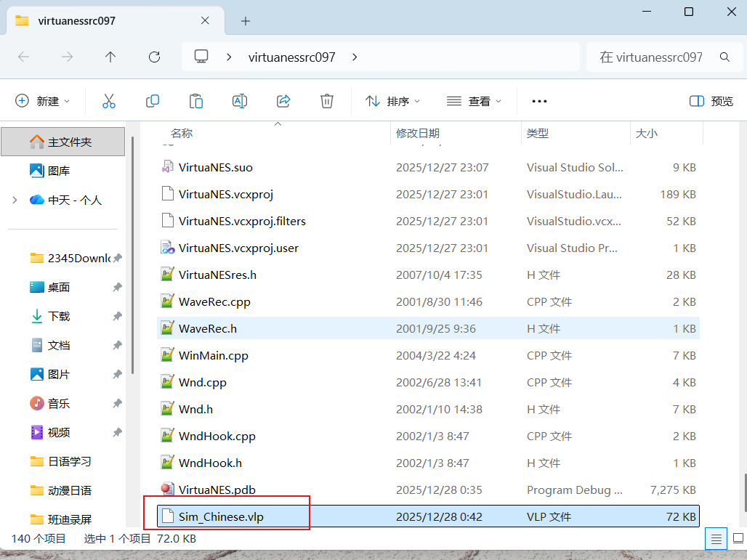Image resolution: width=747 pixels, height=560 pixels.
Task: Click the virtuanessrc097 breadcrumb in address bar
Action: (291, 57)
